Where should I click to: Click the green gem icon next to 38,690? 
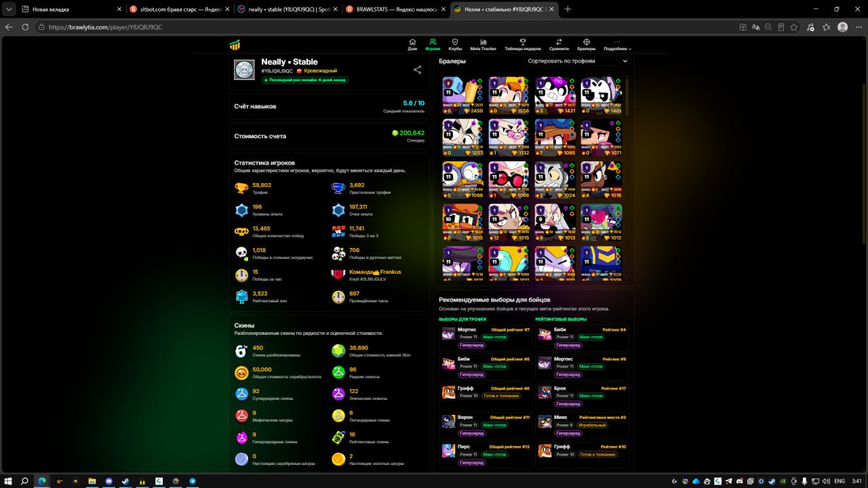pos(338,351)
